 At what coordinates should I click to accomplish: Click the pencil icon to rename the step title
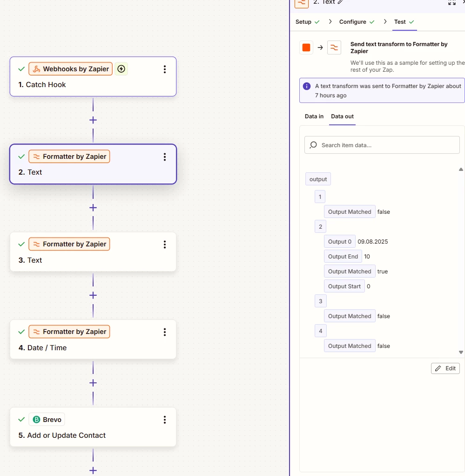340,2
